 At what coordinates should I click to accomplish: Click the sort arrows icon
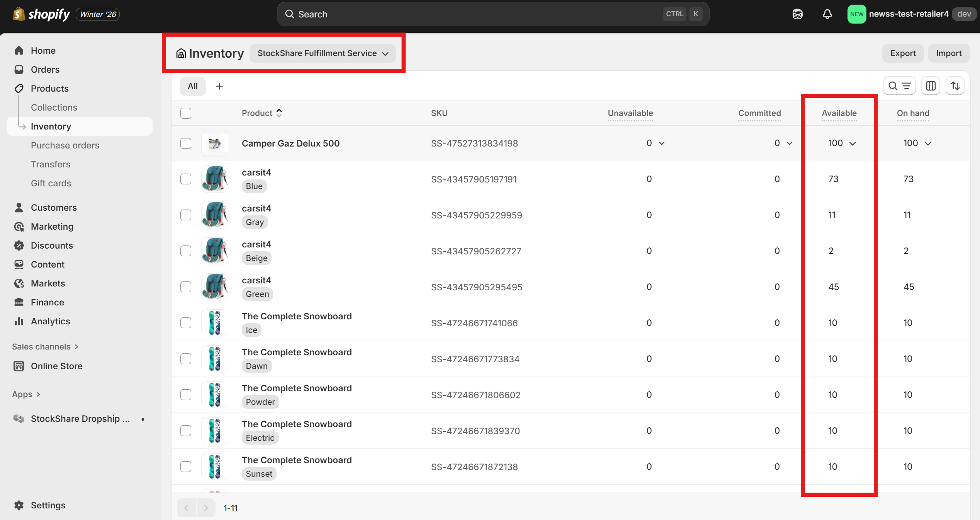pos(955,86)
